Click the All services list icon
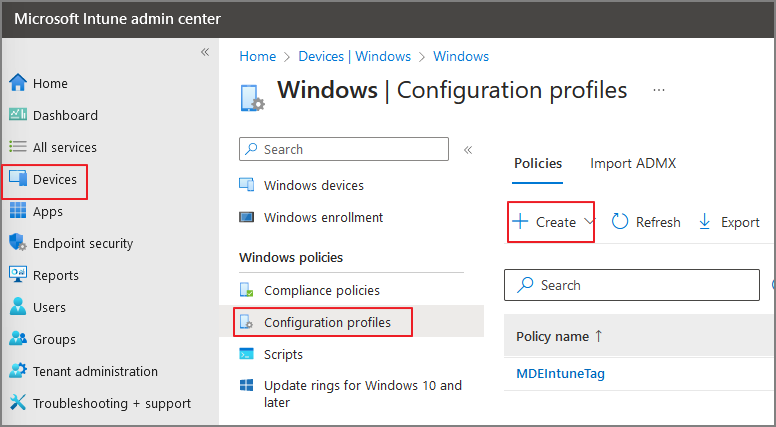Image resolution: width=776 pixels, height=427 pixels. pyautogui.click(x=18, y=146)
